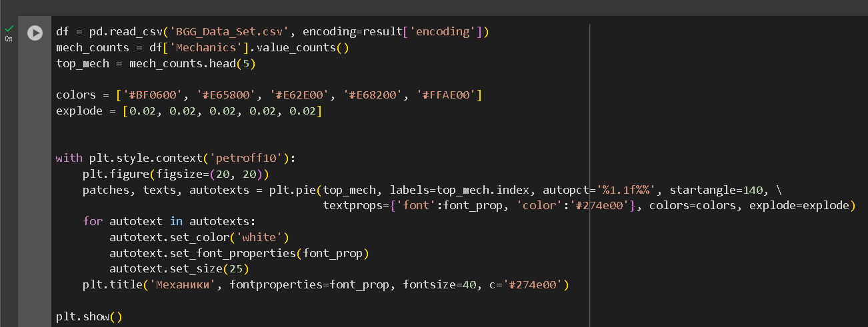Click the textprops keyword argument

click(353, 205)
